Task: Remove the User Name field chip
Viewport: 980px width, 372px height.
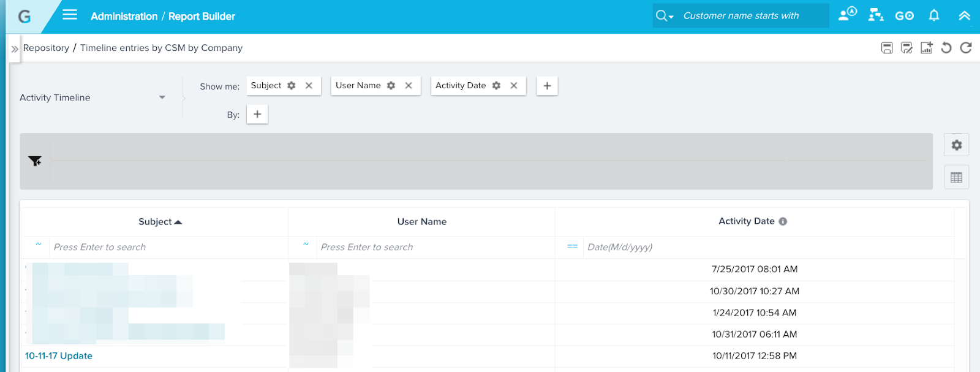Action: pos(409,86)
